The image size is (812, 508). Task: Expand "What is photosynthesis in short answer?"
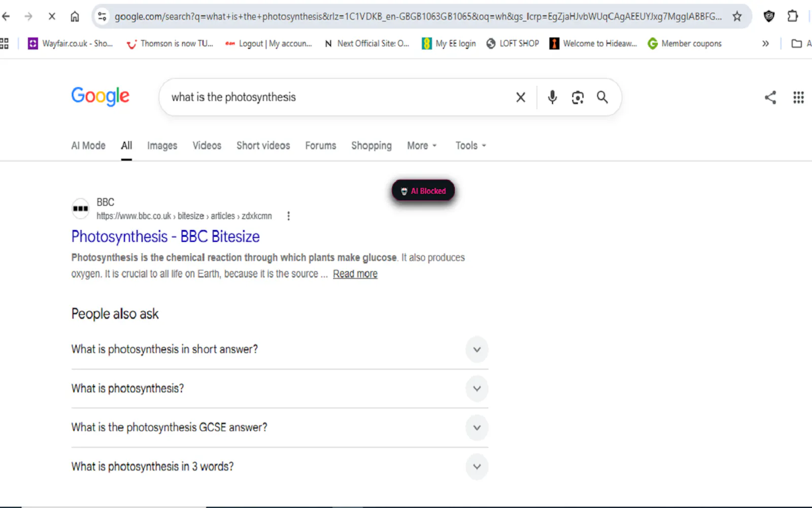coord(280,350)
